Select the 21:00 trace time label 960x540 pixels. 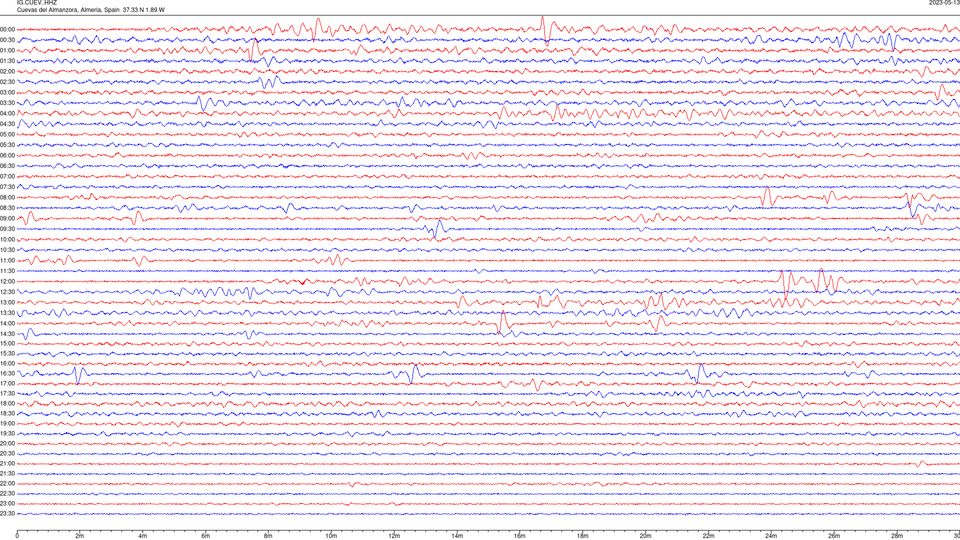point(7,463)
